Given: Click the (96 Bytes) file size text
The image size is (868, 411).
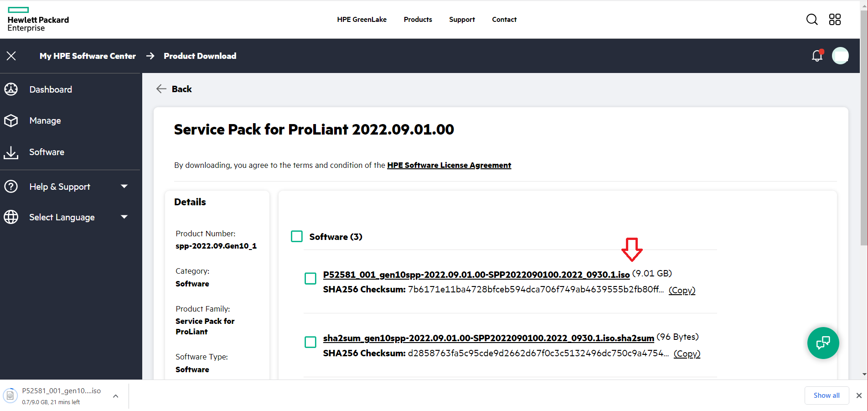Looking at the screenshot, I should pos(677,337).
